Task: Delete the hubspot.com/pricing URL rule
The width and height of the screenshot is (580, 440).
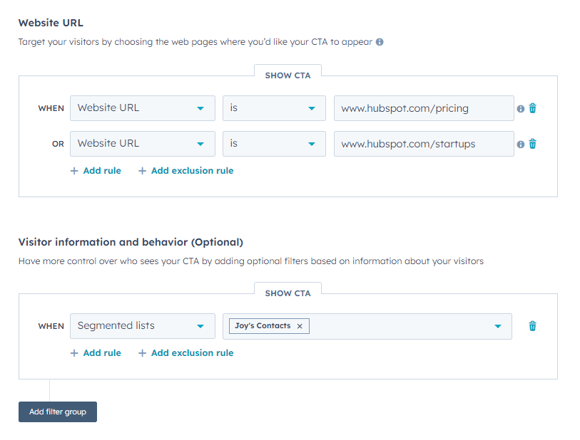Action: pyautogui.click(x=532, y=108)
